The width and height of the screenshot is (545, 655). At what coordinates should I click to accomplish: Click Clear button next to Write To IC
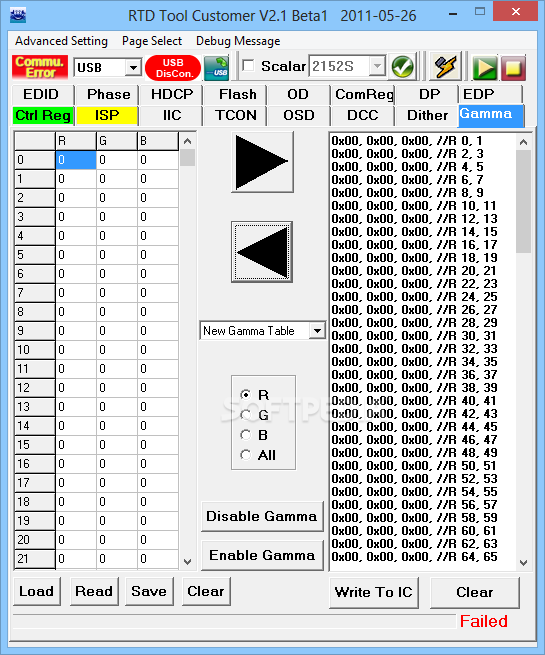[x=474, y=592]
